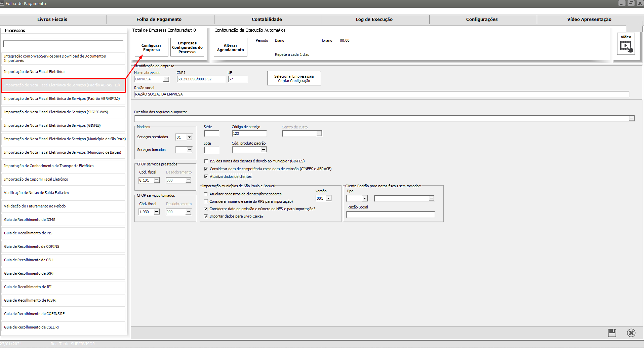Screen dimensions: 644x348
Task: Toggle Considerar data de emissão e número NFS-e
Action: (x=206, y=209)
